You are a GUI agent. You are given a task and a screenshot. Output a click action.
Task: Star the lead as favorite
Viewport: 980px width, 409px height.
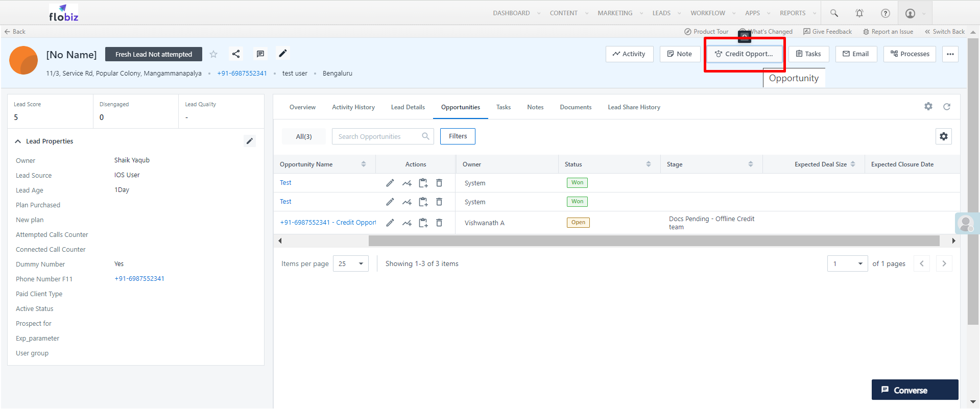pyautogui.click(x=213, y=54)
